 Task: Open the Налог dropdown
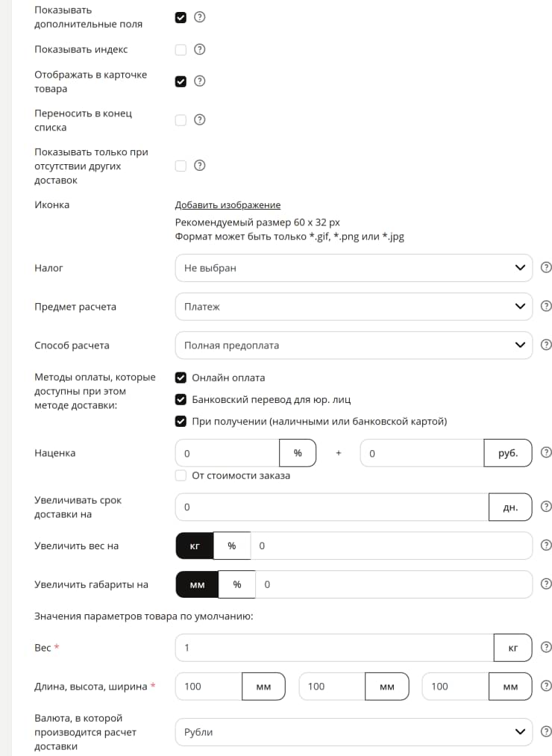[354, 268]
